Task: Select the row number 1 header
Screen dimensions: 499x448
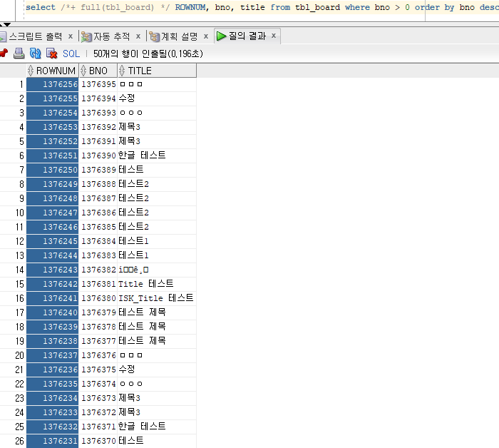Action: pos(13,84)
